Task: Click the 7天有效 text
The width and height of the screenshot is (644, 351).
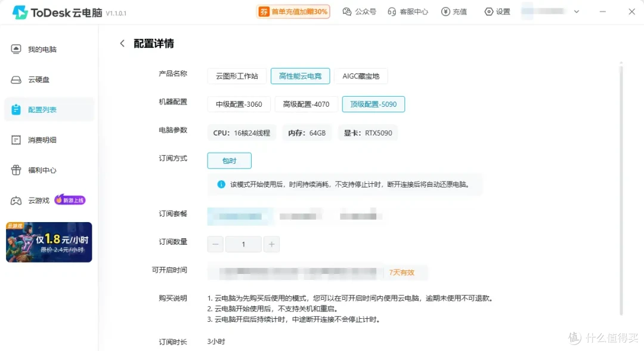Action: pos(402,272)
